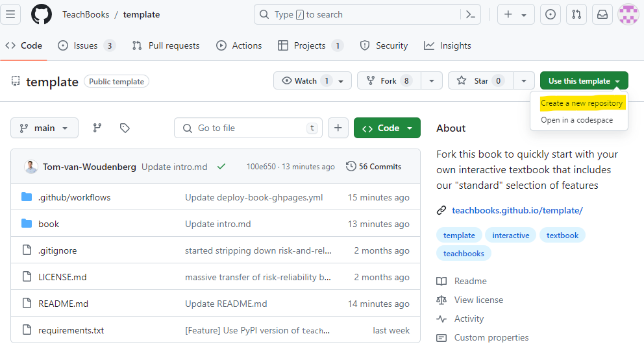Click the teachbooks topic tag
This screenshot has height=349, width=644.
pos(464,254)
